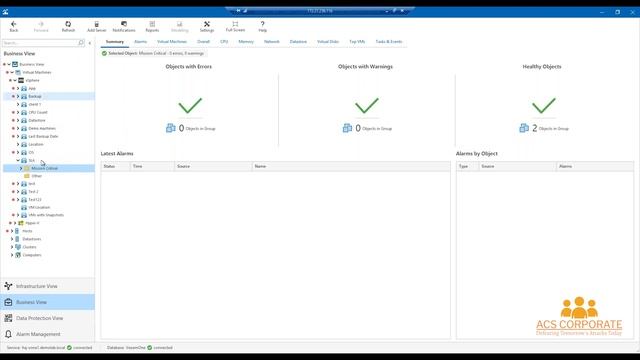Screen dimensions: 640x360
Task: Click the Data Protection View navigation button
Action: (47, 318)
